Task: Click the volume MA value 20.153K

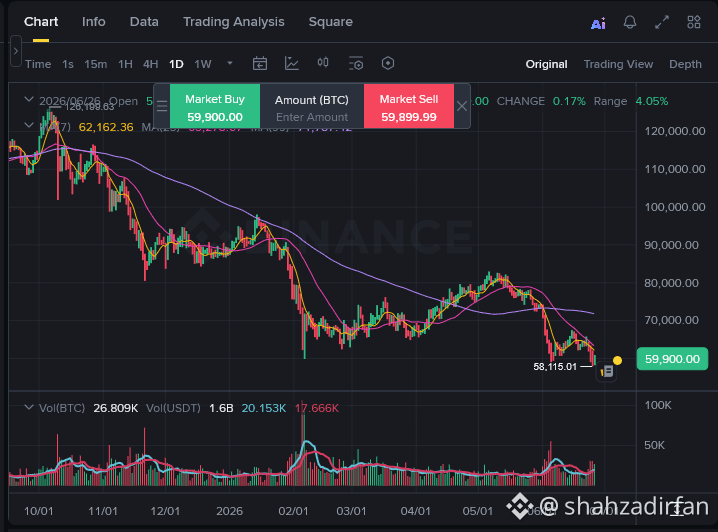Action: pos(264,408)
